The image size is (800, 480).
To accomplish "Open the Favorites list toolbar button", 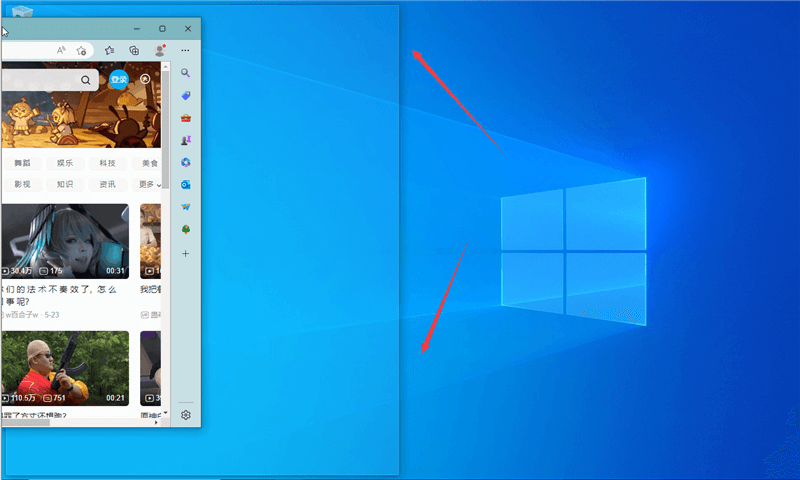I will 110,50.
